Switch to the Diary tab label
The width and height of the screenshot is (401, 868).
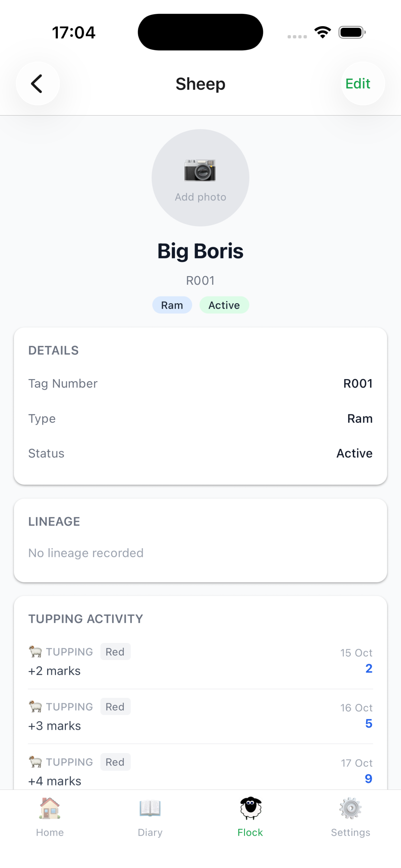point(150,832)
